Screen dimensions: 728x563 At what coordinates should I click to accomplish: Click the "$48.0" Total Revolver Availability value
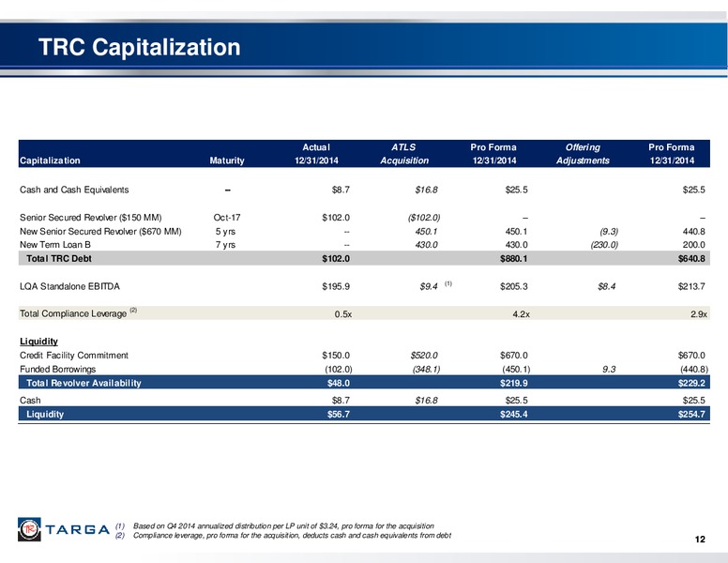pos(339,383)
